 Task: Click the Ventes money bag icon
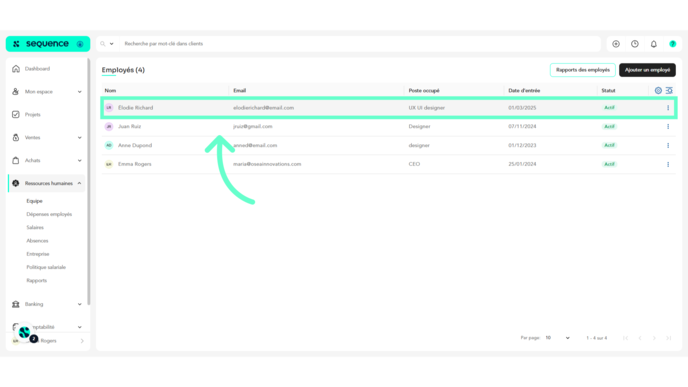16,137
